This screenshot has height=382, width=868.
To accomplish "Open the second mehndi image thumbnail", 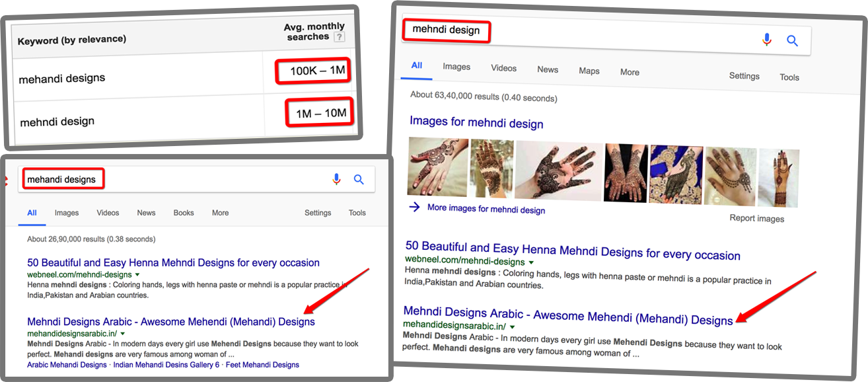I will [x=491, y=169].
